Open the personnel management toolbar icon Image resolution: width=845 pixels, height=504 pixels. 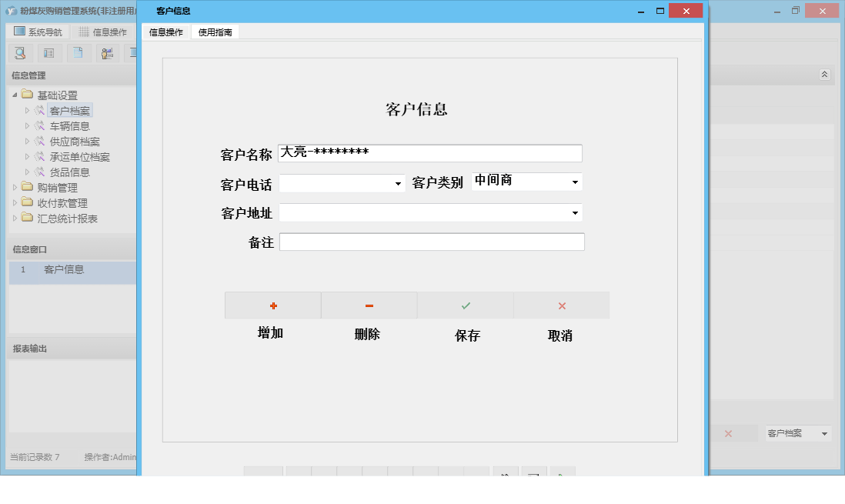pyautogui.click(x=107, y=53)
